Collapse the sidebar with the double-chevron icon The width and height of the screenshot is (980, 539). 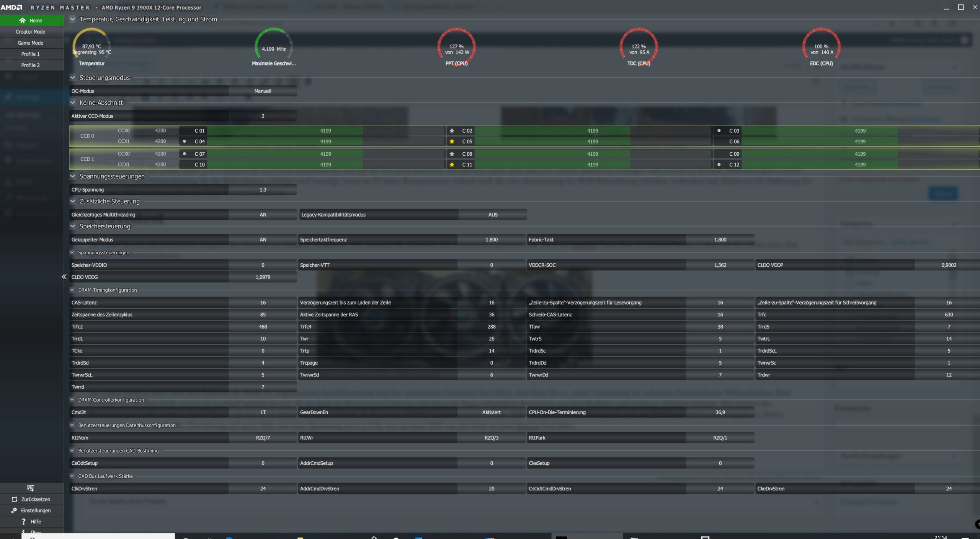[64, 277]
